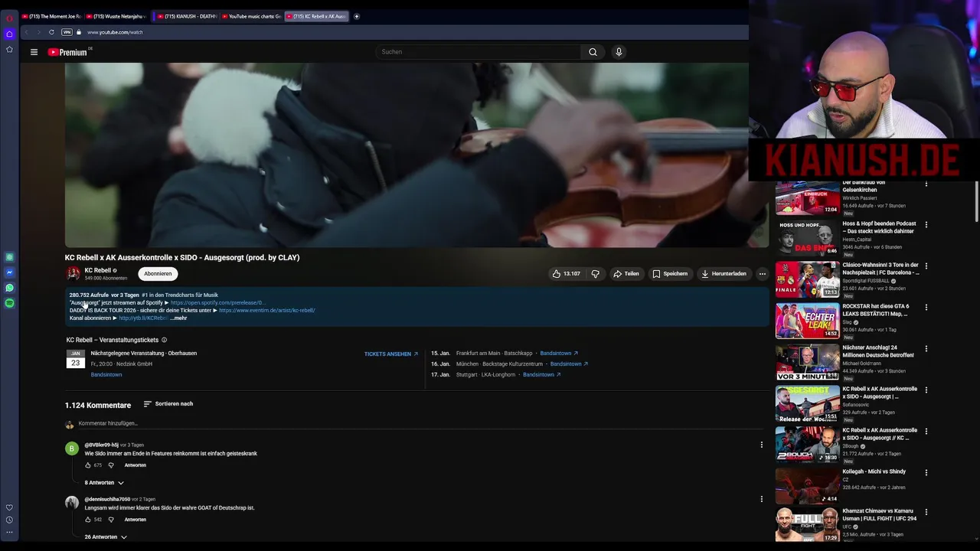Open Sortieren nach comment sort dropdown
This screenshot has width=980, height=551.
(x=168, y=403)
